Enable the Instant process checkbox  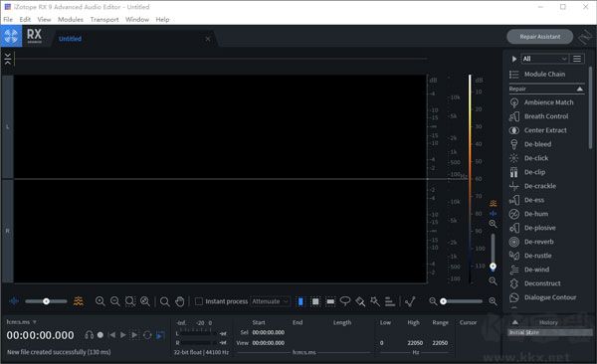click(199, 301)
